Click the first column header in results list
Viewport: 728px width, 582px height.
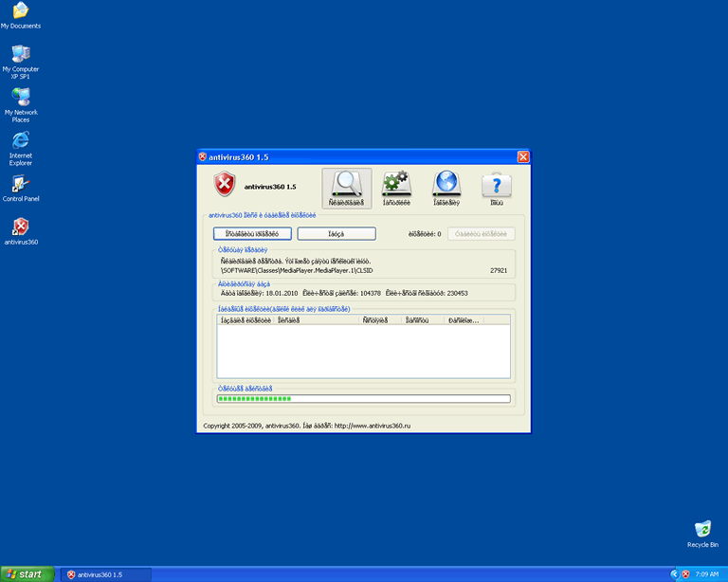click(x=246, y=320)
